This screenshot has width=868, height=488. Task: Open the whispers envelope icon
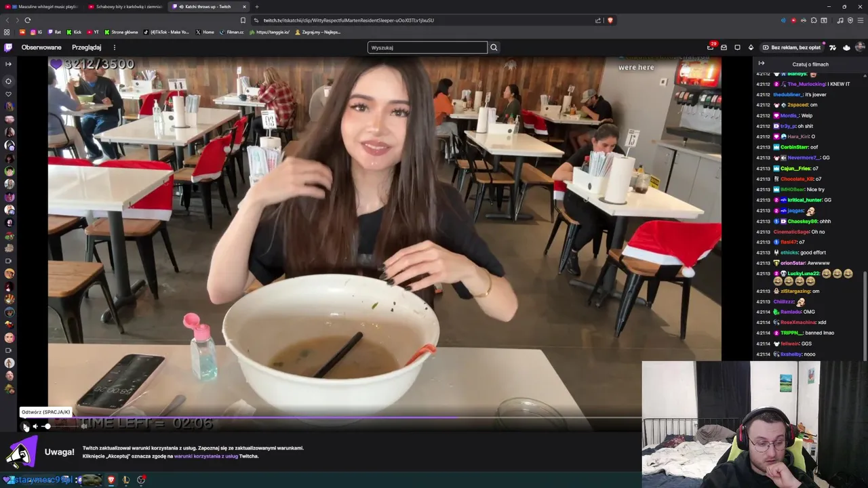tap(724, 47)
